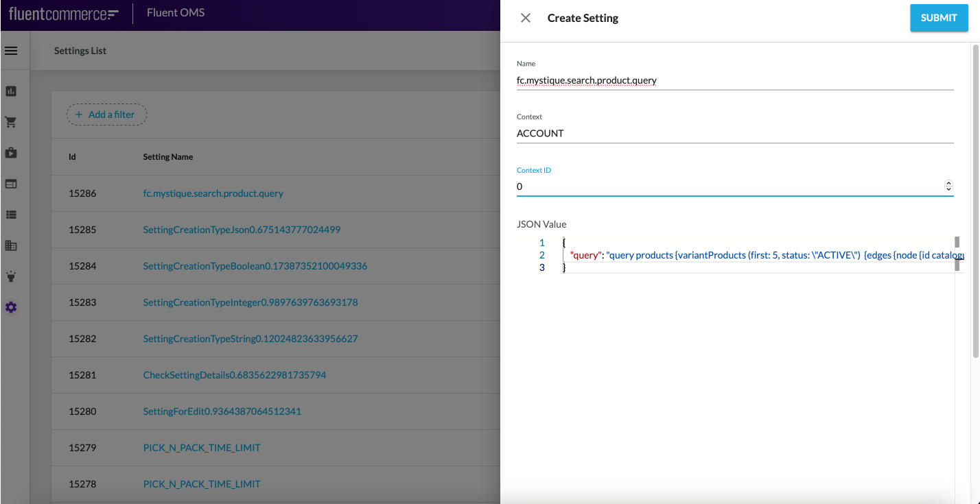The image size is (980, 504).
Task: Open fc.mystique.search.product.query setting link
Action: [213, 193]
